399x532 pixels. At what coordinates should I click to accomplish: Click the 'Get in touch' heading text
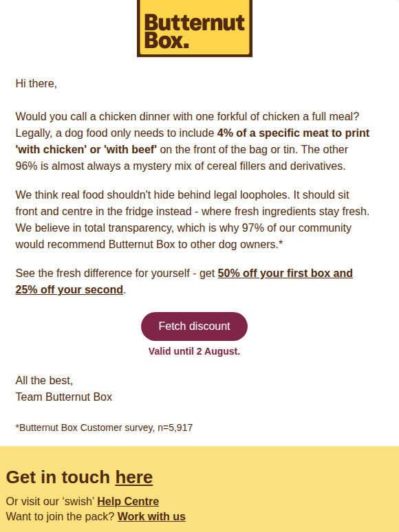(58, 478)
